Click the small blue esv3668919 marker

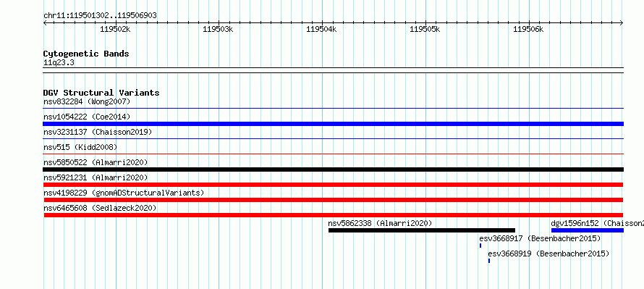488,261
